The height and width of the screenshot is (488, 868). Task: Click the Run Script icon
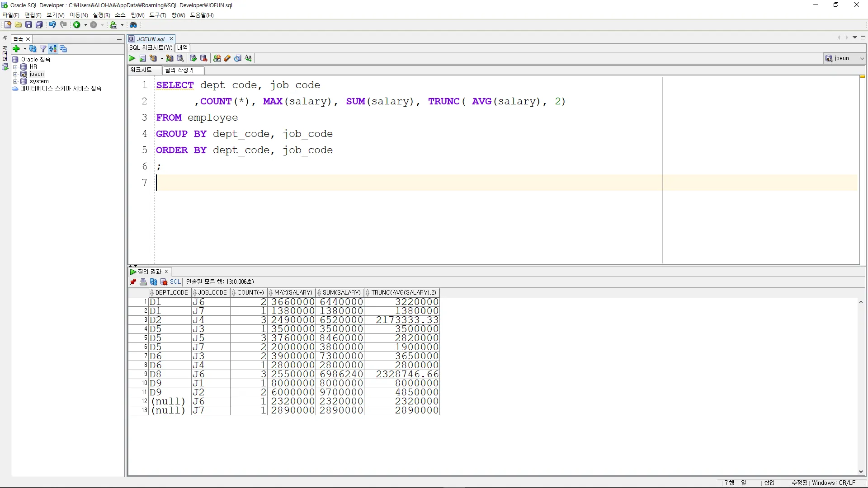(x=142, y=58)
